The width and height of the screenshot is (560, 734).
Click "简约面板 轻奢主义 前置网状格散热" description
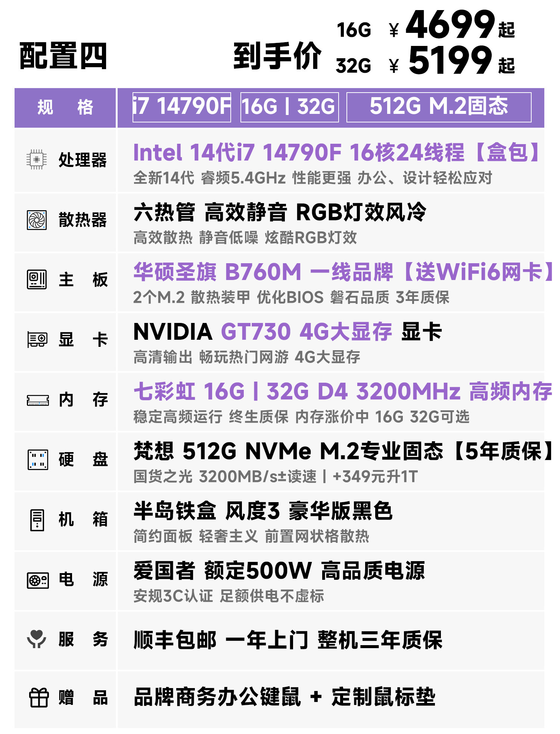251,536
